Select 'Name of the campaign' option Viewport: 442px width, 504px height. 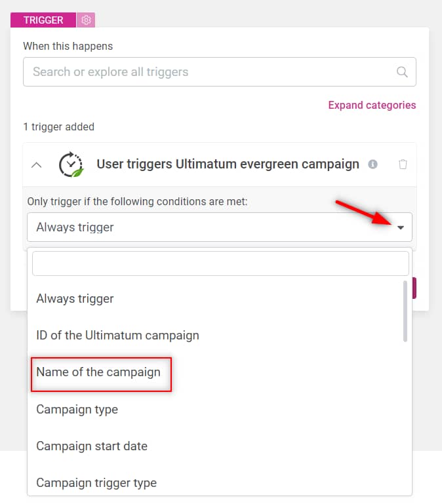click(x=98, y=372)
